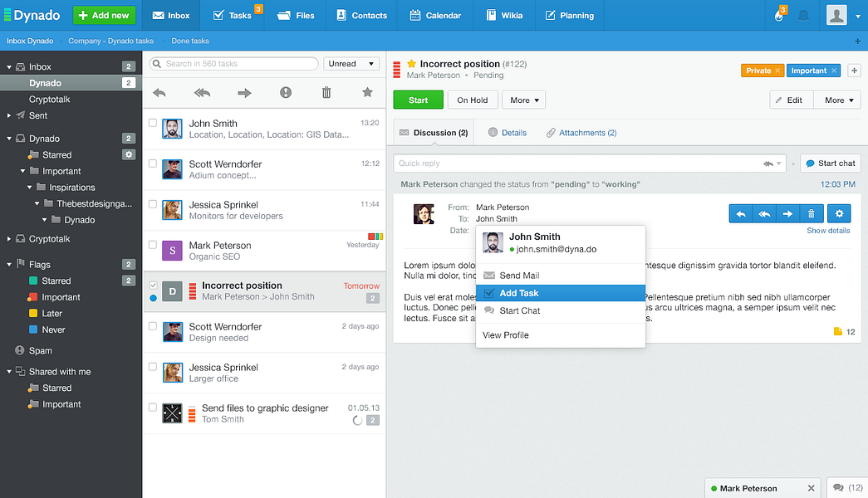
Task: Check Scott Werndorfer Design needed checkbox
Action: coord(153,326)
